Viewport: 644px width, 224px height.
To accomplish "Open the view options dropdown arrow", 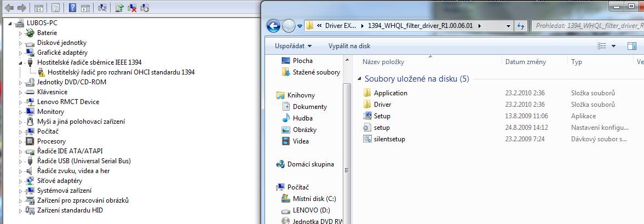I will tap(613, 46).
